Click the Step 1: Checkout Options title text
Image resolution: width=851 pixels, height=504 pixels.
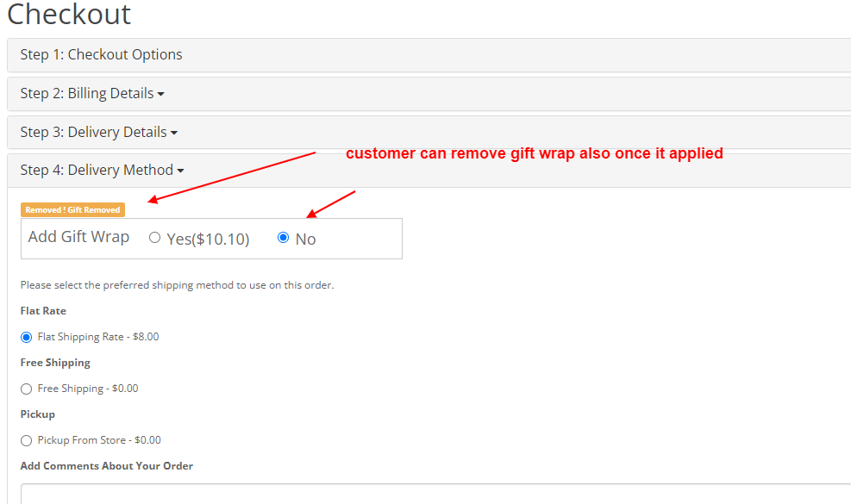pos(101,53)
